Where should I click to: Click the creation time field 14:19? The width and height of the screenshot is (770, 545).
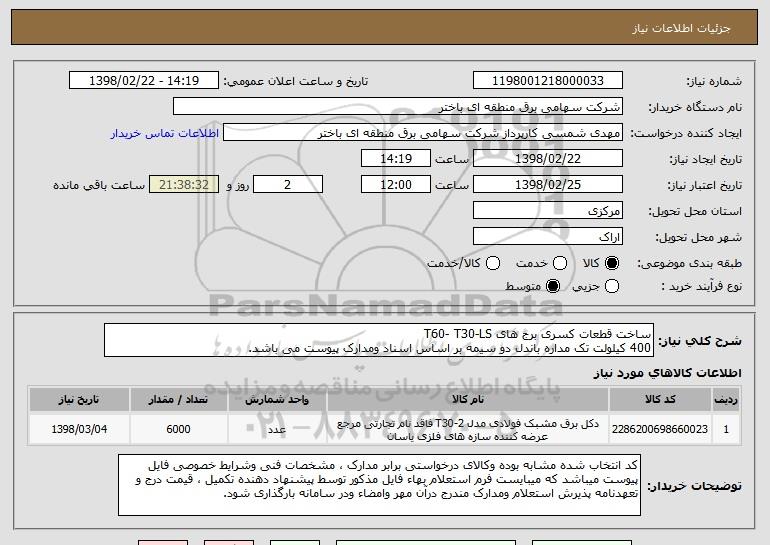click(396, 159)
